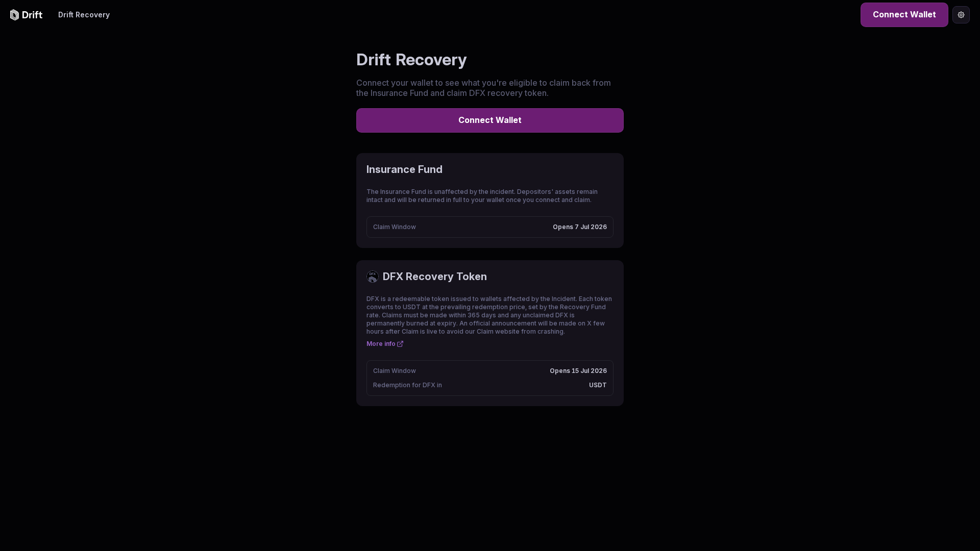This screenshot has width=980, height=551.
Task: Click Claim Window label in DFX card
Action: [x=394, y=371]
